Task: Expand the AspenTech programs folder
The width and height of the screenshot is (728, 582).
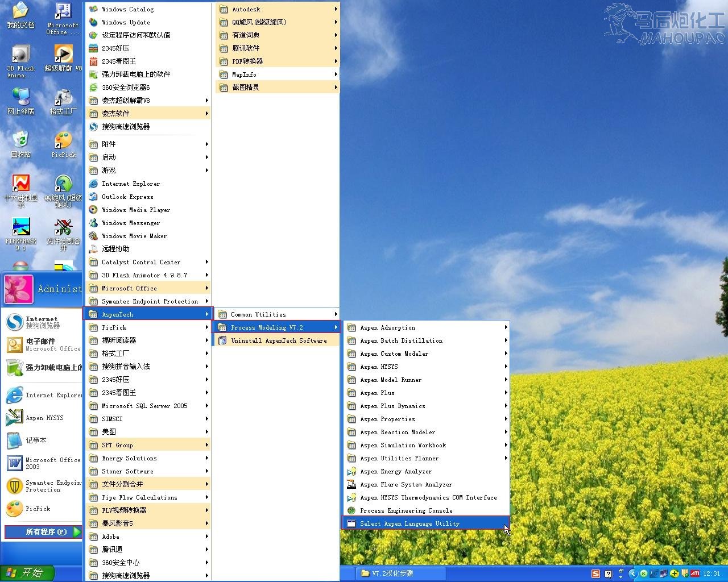Action: pyautogui.click(x=148, y=314)
